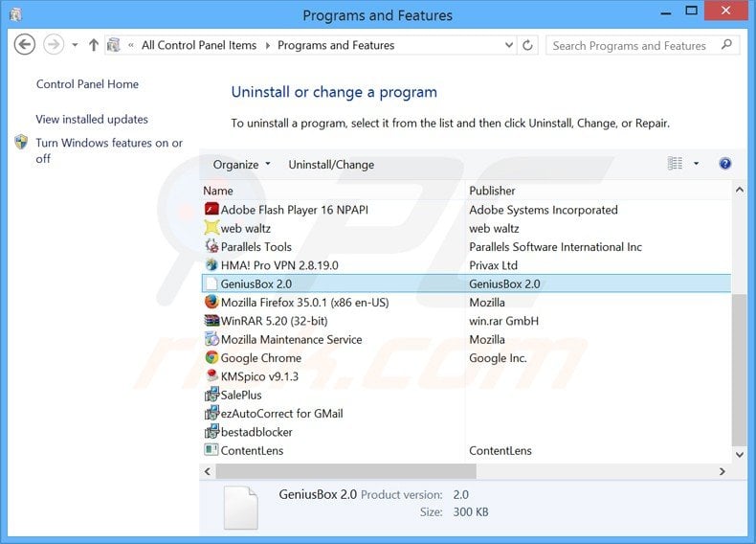Screen dimensions: 756x544
Task: Select the GeniusBox 2.0 program name
Action: 256,283
